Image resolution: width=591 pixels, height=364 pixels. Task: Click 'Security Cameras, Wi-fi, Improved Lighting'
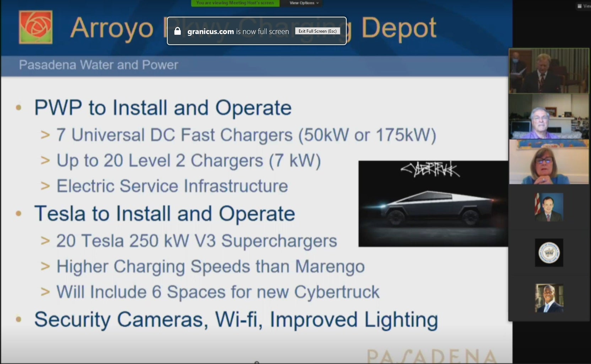point(236,320)
